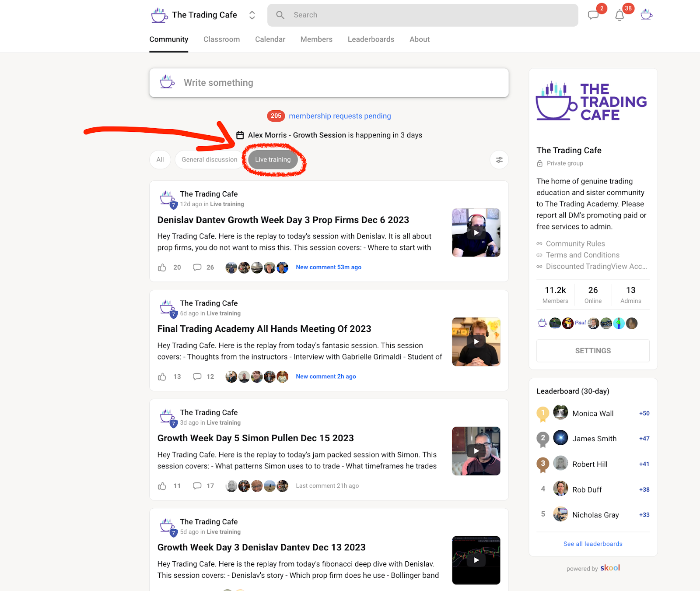Switch to the Community tab
The width and height of the screenshot is (700, 591).
coord(169,39)
